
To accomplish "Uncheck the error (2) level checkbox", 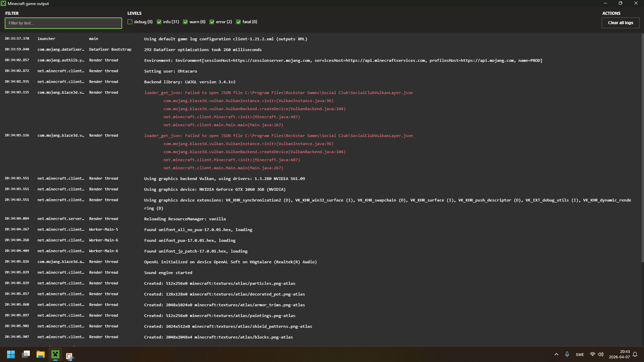I will point(212,22).
